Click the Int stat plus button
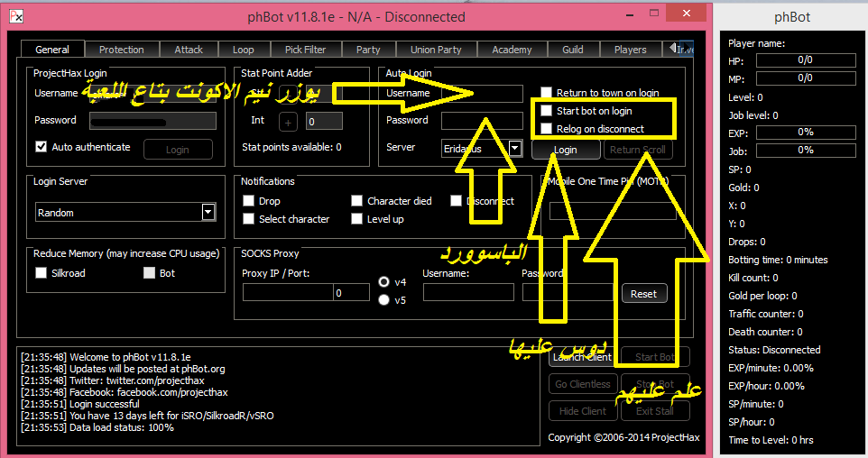The image size is (868, 458). 288,122
